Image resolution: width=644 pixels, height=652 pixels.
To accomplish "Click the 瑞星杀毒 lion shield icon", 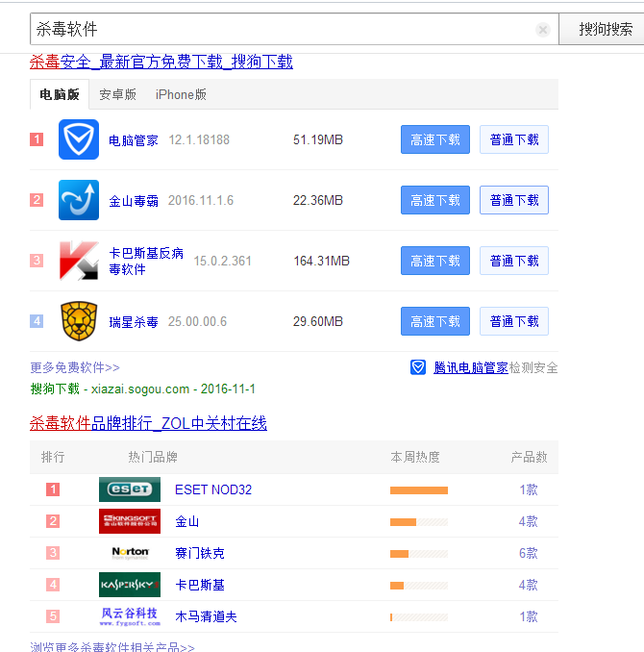I will tap(79, 321).
